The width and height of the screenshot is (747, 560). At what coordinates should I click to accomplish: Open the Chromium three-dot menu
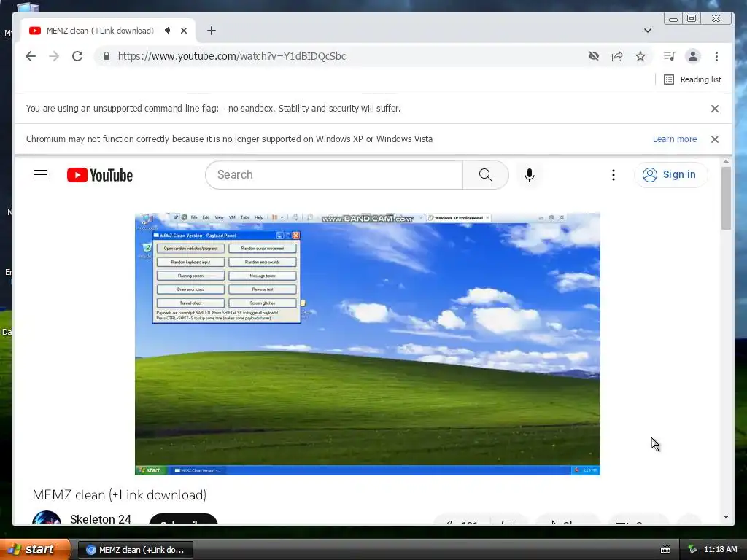pyautogui.click(x=716, y=56)
